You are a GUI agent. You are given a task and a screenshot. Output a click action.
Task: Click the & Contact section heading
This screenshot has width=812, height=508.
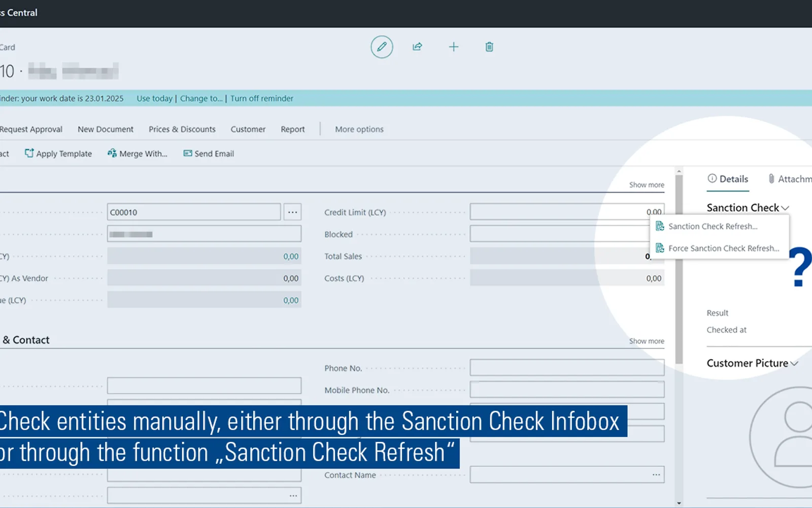click(x=25, y=340)
